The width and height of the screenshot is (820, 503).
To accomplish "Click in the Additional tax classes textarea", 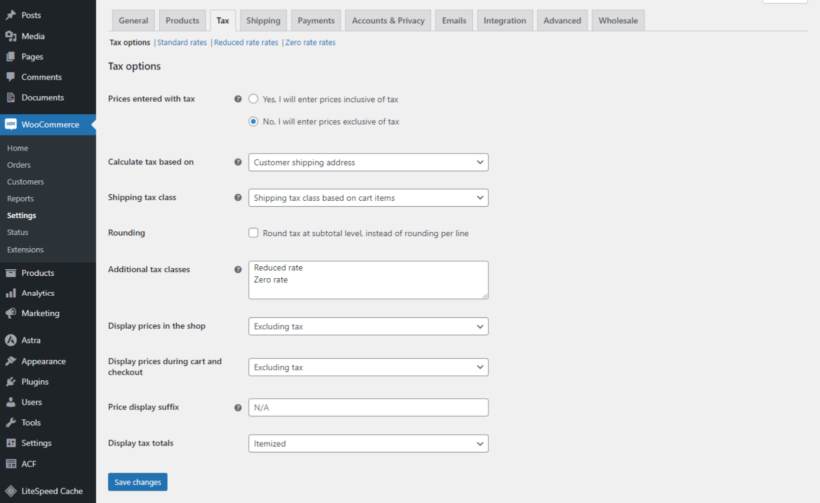I will [x=368, y=280].
